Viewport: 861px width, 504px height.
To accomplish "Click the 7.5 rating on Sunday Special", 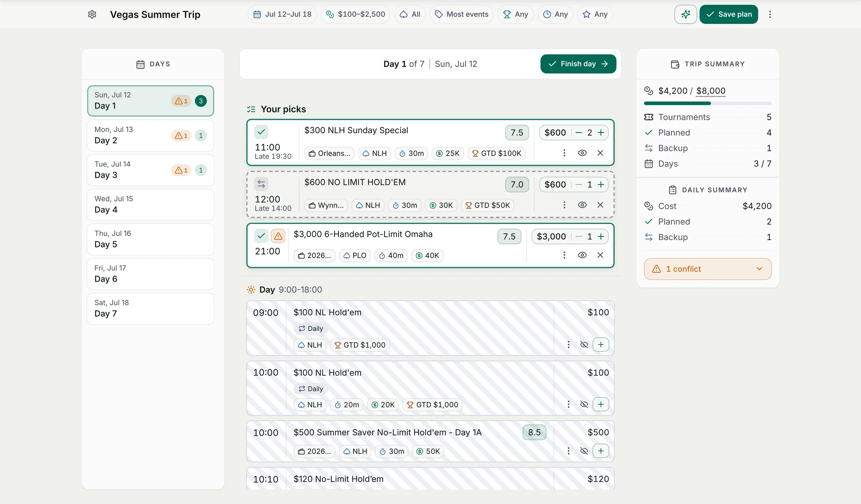I will 517,133.
